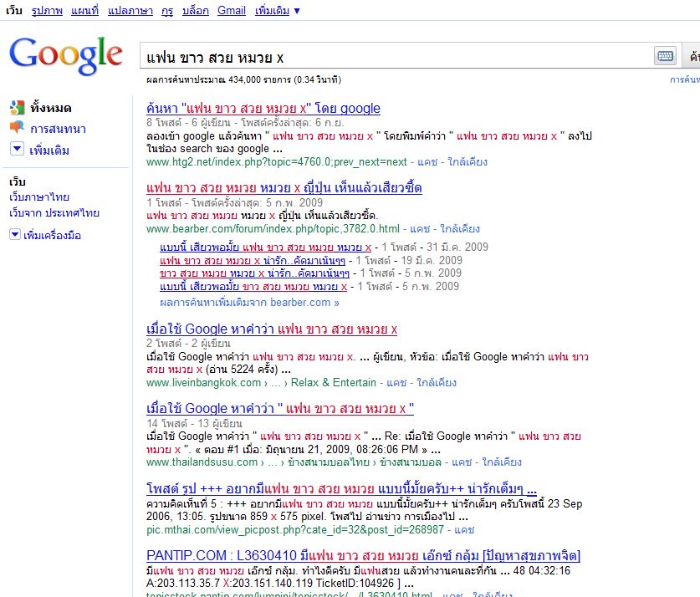Open similar pages for liveinbangkok.com result
700x597 pixels.
[x=437, y=383]
